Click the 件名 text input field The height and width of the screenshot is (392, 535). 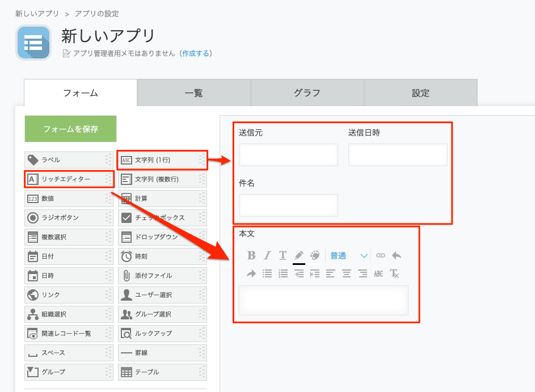288,205
